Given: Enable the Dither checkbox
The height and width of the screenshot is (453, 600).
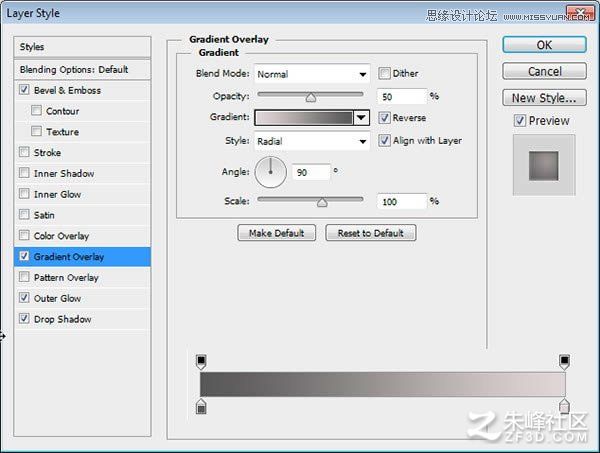Looking at the screenshot, I should click(384, 73).
